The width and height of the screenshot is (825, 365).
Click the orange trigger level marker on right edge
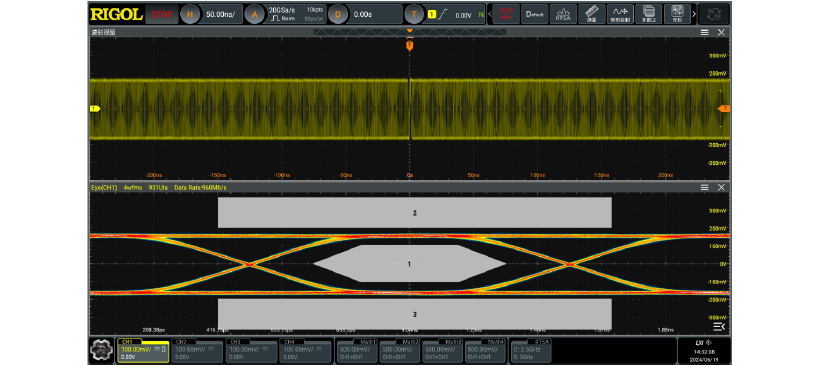tap(724, 108)
